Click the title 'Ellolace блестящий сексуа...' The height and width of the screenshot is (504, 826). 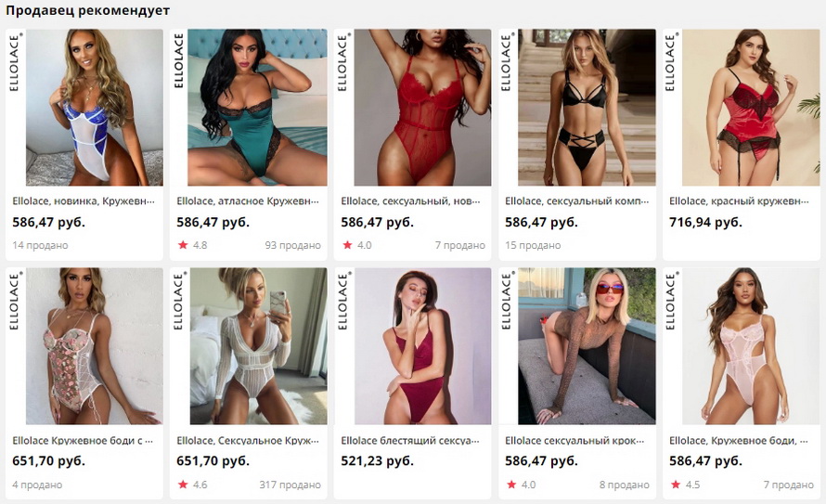410,440
